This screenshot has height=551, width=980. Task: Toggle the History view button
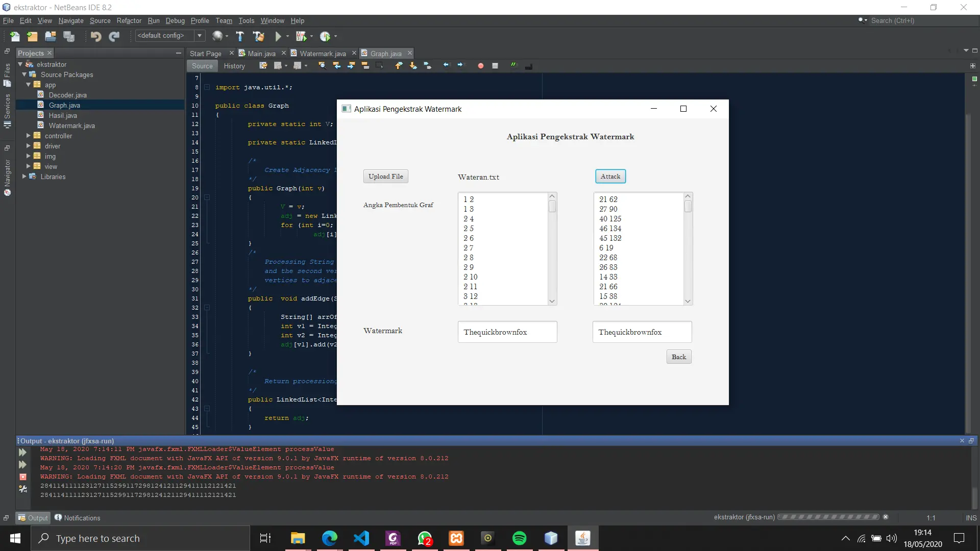[234, 66]
